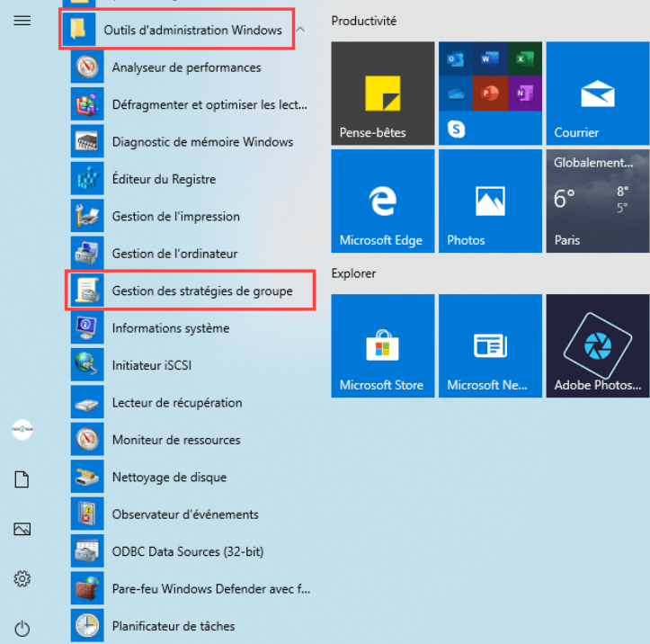This screenshot has width=650, height=644.
Task: Open the Microsoft Store tile
Action: (383, 346)
